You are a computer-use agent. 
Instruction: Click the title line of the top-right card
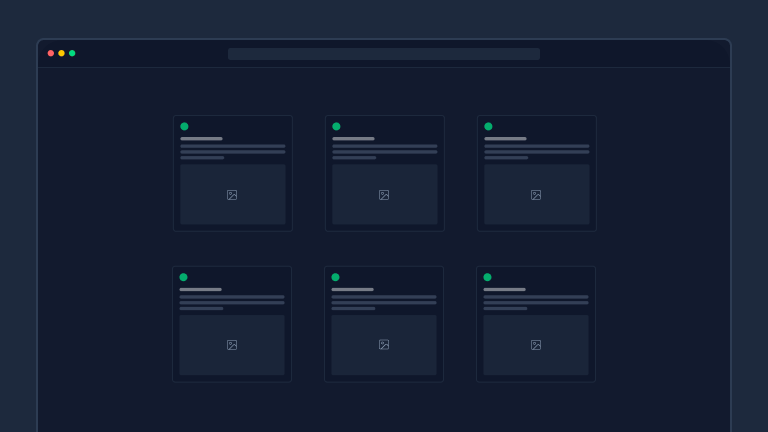click(x=505, y=139)
